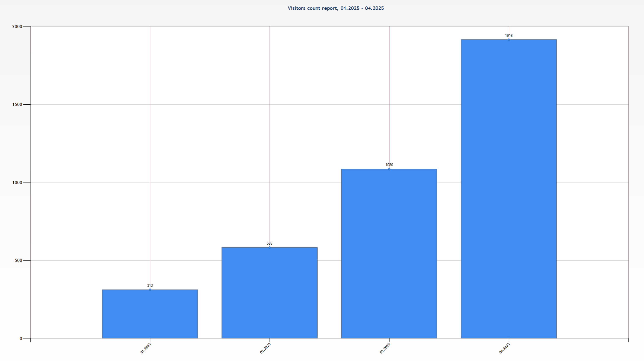Click the 0 y-axis label
The image size is (644, 364).
coord(21,338)
